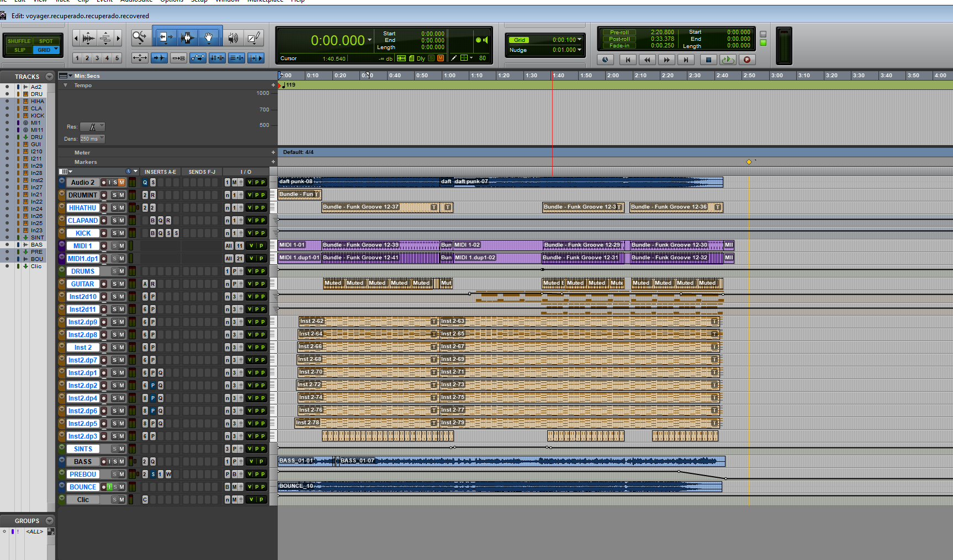
Task: Click the Stop transport button
Action: [x=709, y=60]
